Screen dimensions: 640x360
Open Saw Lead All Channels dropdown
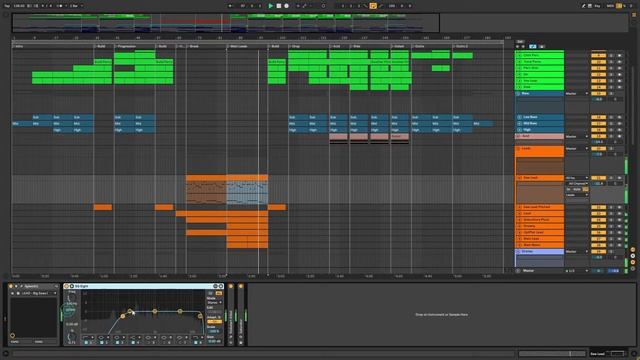click(577, 184)
